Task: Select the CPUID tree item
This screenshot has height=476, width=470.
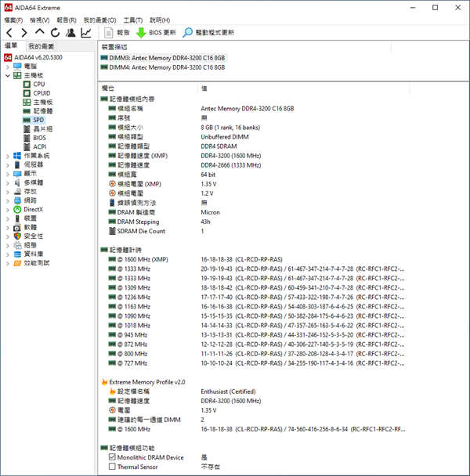Action: point(42,93)
